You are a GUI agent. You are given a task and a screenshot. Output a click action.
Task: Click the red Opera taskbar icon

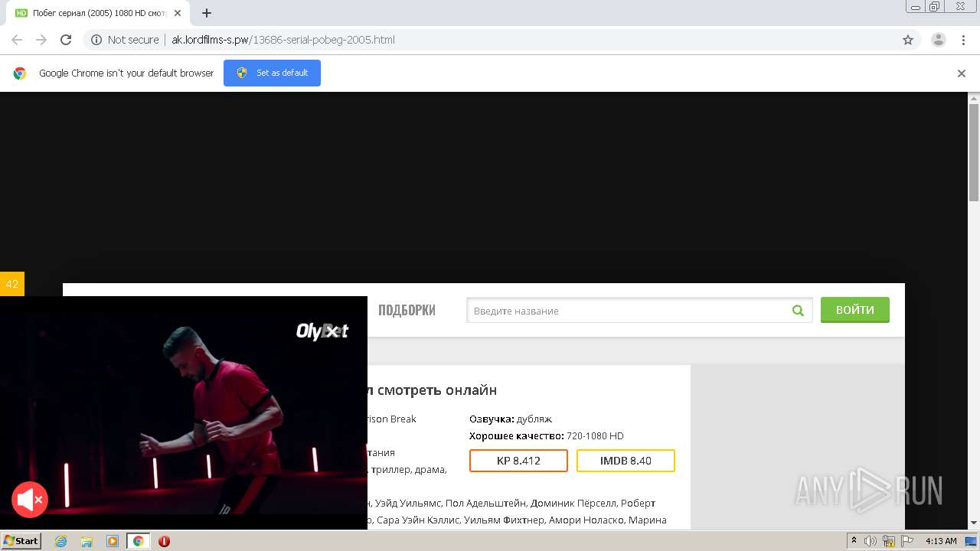(x=164, y=541)
